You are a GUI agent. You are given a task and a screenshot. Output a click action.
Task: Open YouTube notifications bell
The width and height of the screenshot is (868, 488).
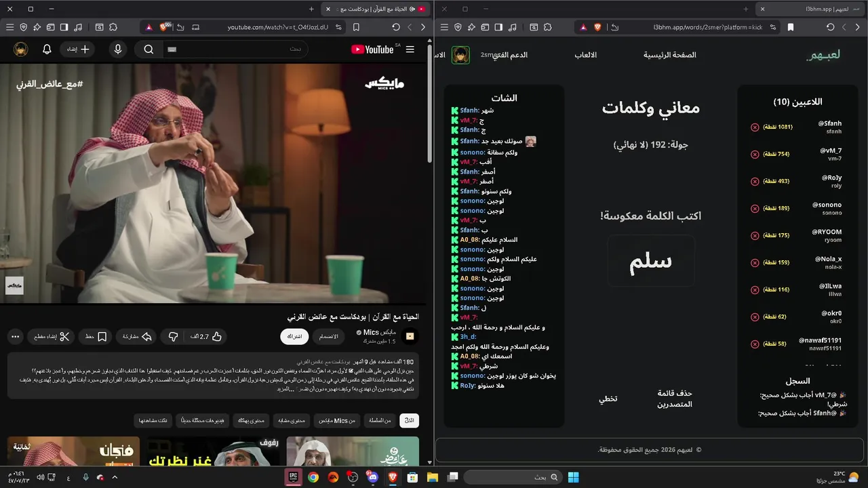tap(47, 49)
